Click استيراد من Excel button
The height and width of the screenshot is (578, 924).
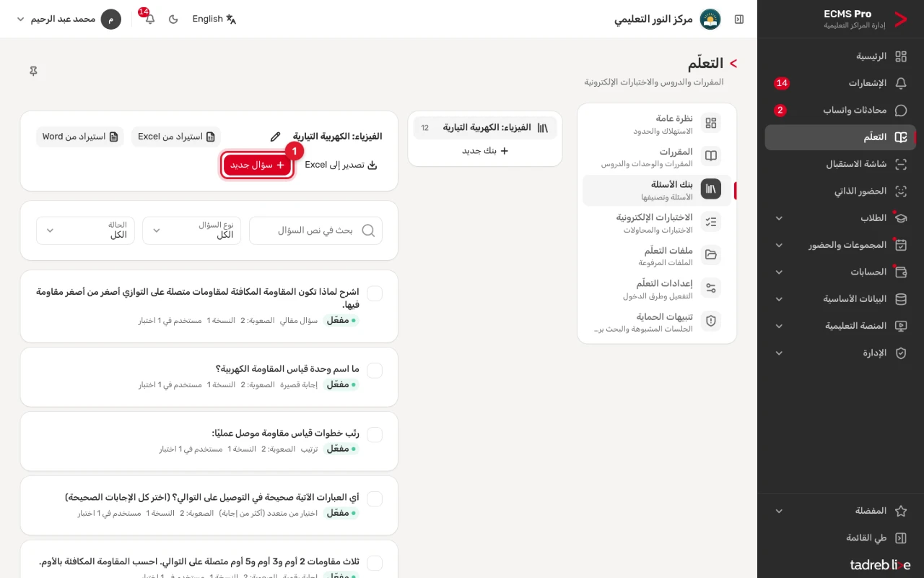[176, 137]
